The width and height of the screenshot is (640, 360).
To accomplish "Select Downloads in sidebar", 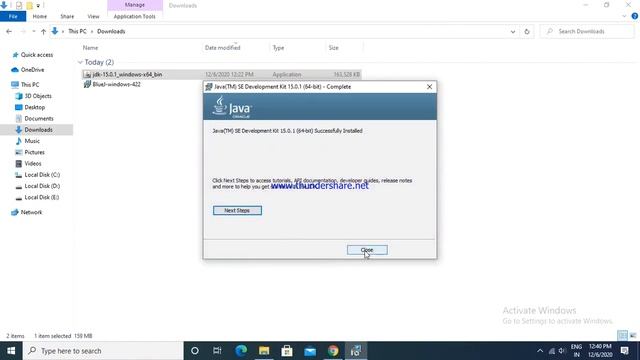I will coord(38,130).
